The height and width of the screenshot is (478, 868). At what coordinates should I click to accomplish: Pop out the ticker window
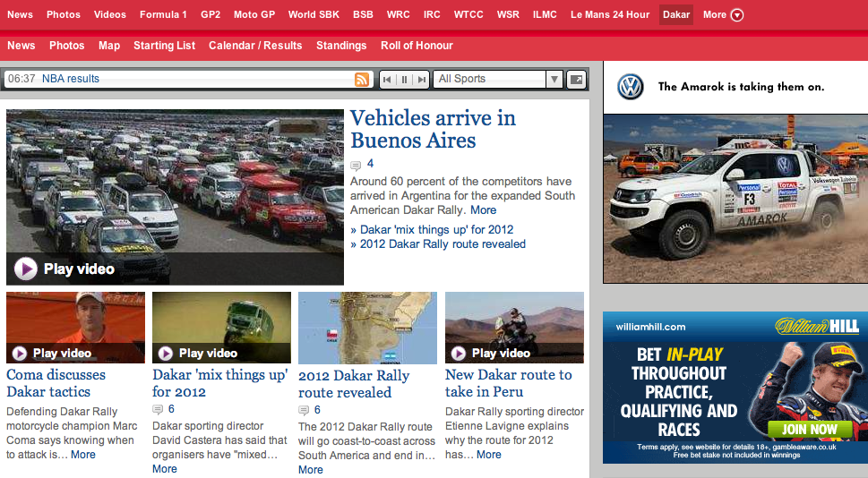576,80
